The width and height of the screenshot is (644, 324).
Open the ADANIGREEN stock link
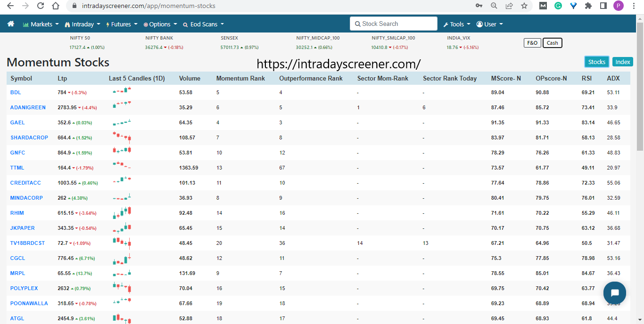[28, 107]
